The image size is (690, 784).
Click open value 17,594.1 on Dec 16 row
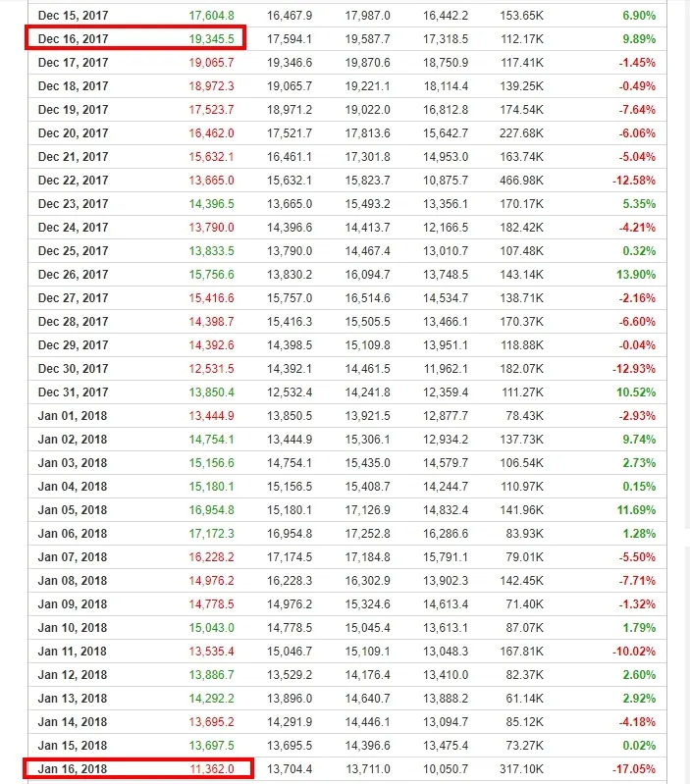point(290,39)
